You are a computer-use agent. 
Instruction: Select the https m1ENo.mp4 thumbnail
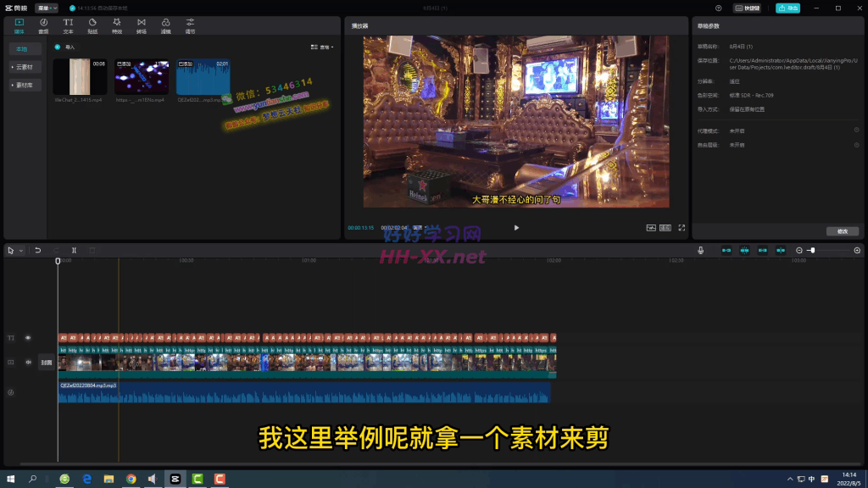click(142, 76)
